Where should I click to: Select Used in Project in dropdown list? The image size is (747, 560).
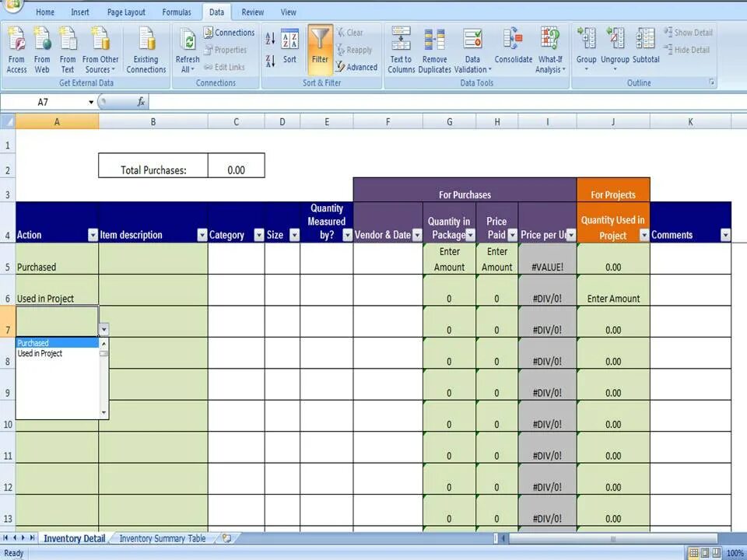(58, 353)
